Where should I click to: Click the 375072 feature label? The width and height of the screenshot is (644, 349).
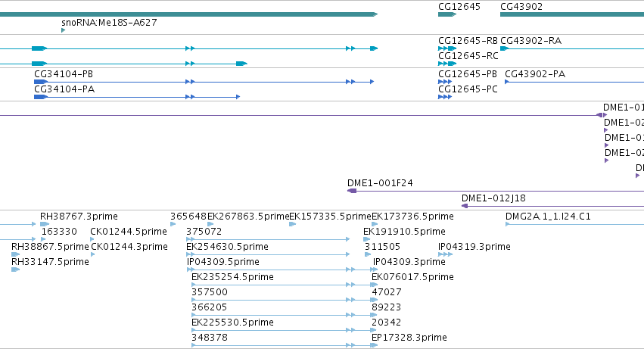click(204, 232)
